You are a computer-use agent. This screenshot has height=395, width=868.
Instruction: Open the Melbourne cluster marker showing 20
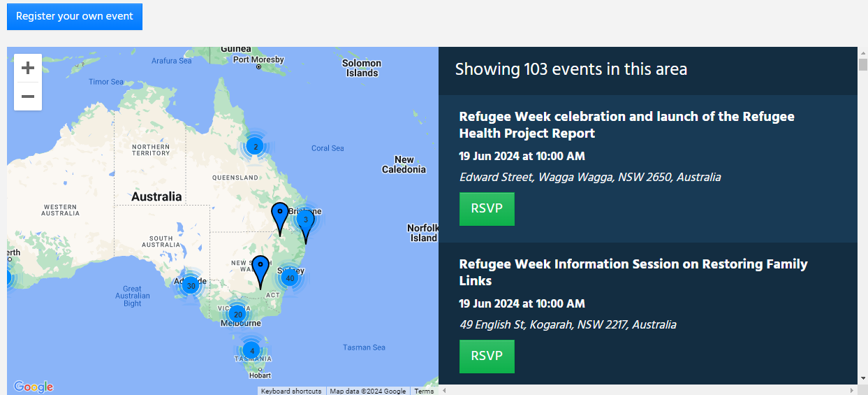[x=237, y=314]
